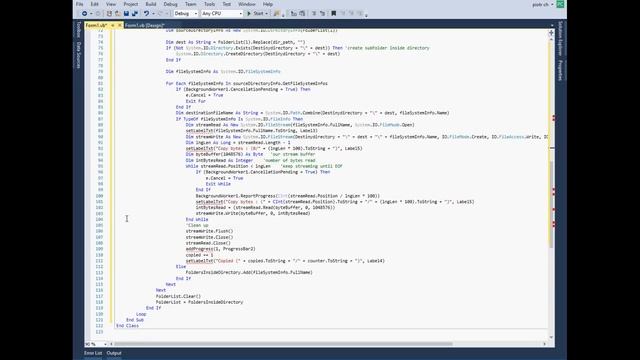Click the Open File toolbar icon
Image resolution: width=640 pixels, height=360 pixels.
point(118,13)
